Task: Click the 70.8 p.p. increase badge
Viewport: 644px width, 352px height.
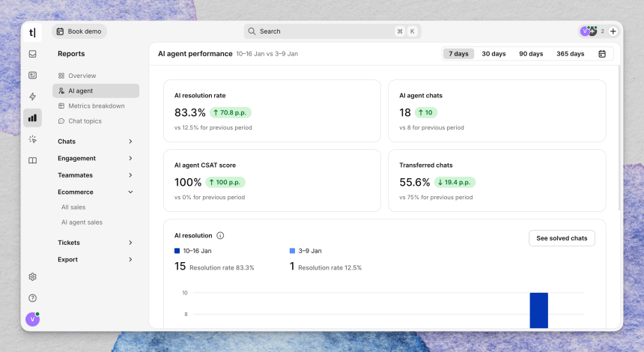Action: [231, 112]
